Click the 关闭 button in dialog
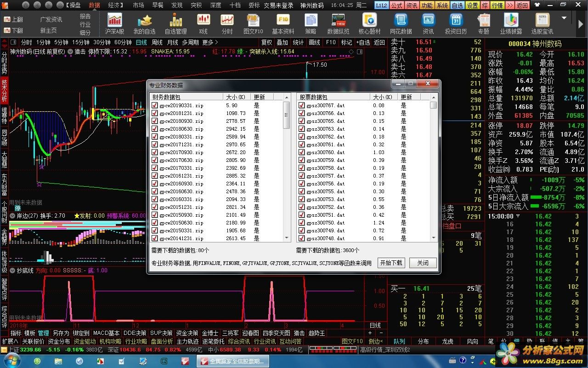The image size is (588, 368). [x=423, y=263]
